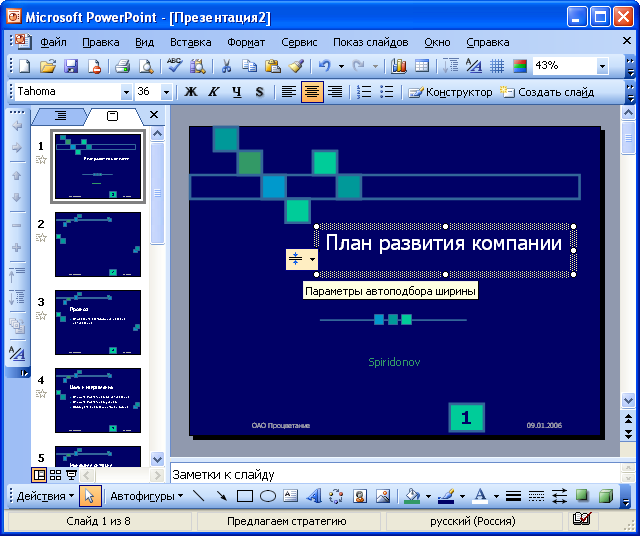
Task: Select the Rectangle shape tool
Action: pos(244,496)
